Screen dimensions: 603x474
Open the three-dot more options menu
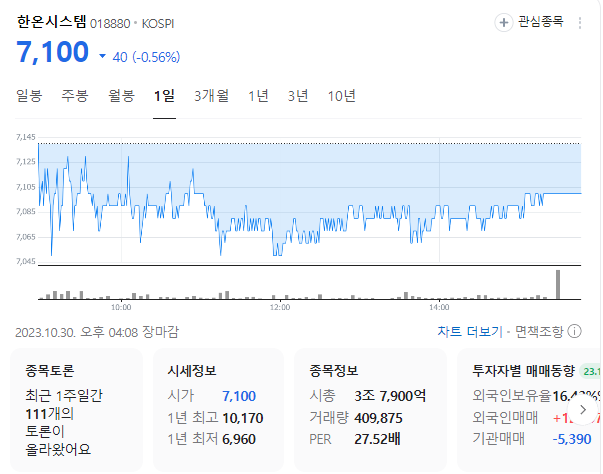pyautogui.click(x=580, y=23)
